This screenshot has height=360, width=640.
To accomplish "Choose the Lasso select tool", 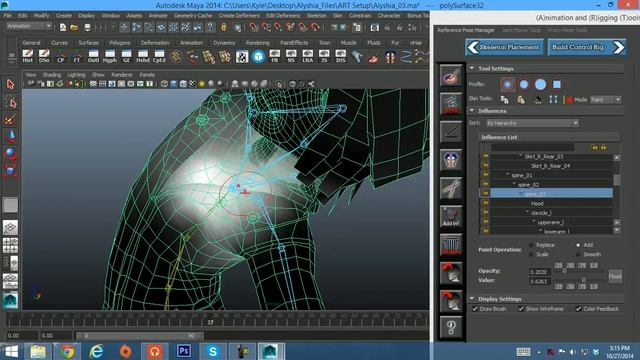I will [x=11, y=102].
